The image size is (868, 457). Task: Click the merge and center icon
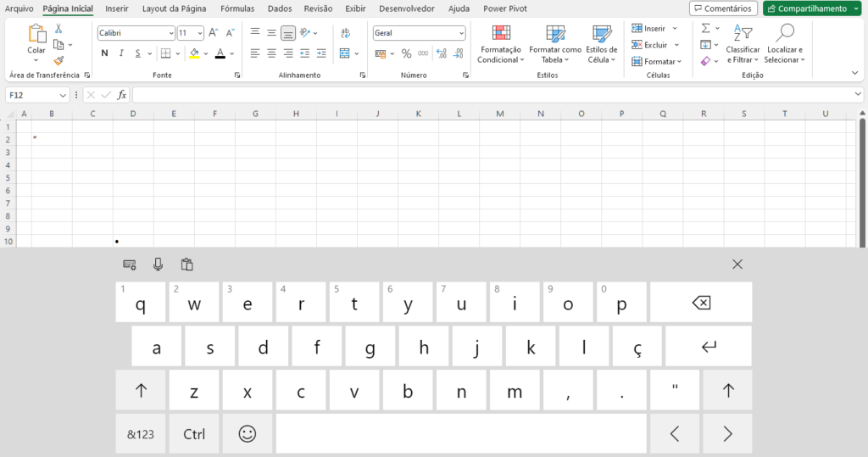[345, 53]
